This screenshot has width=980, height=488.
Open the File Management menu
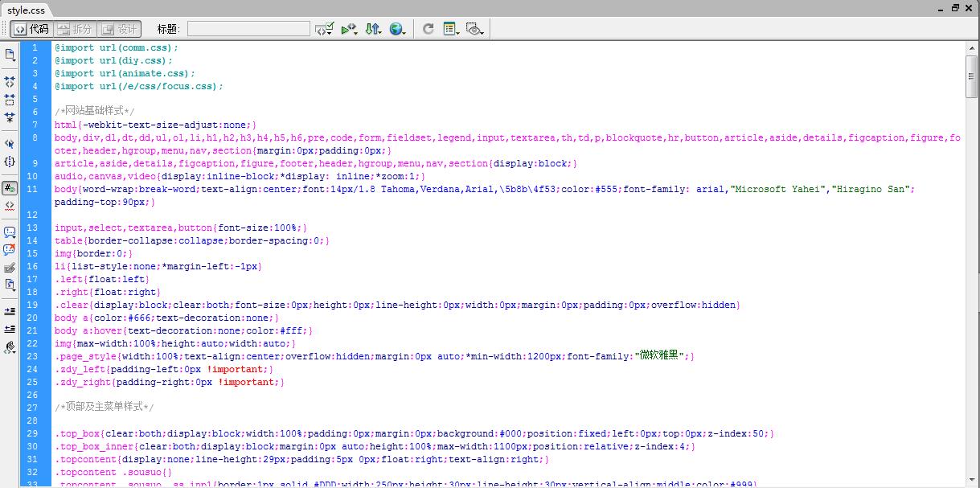[373, 29]
